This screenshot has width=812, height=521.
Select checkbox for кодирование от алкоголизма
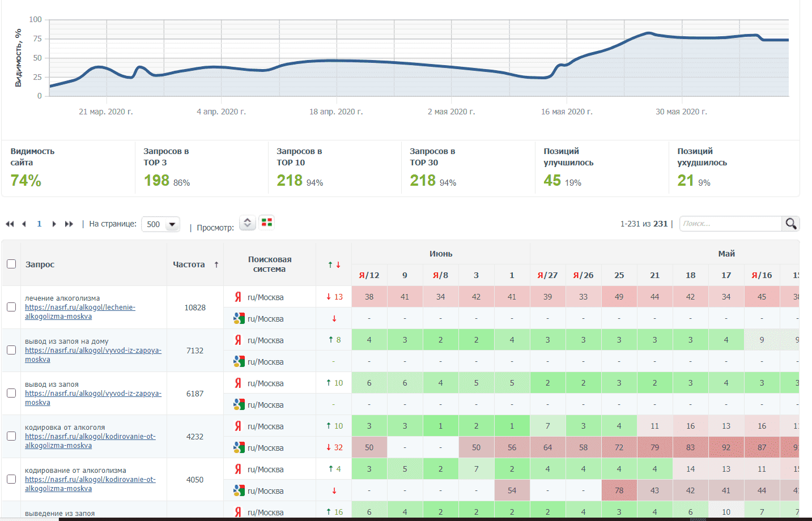click(x=11, y=479)
